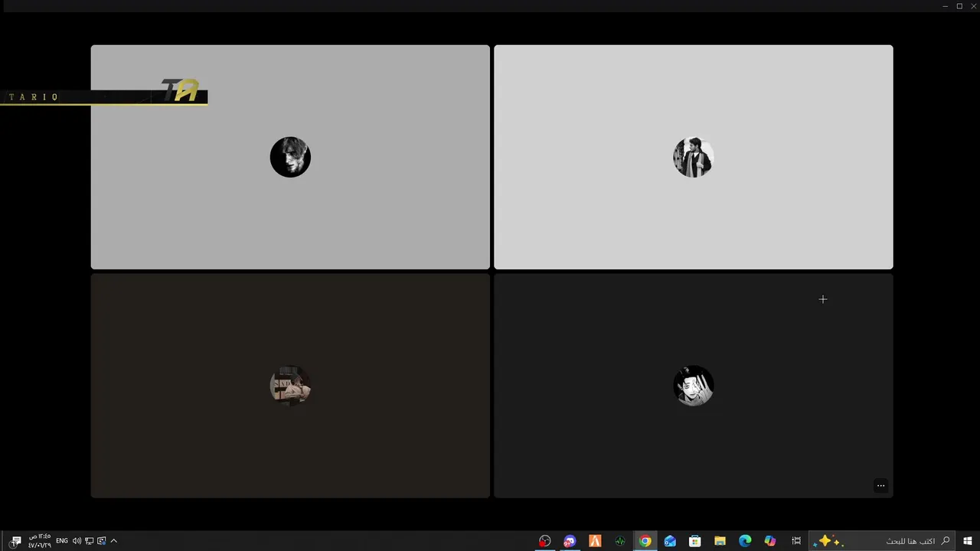980x551 pixels.
Task: Show hidden system tray icons
Action: tap(113, 541)
